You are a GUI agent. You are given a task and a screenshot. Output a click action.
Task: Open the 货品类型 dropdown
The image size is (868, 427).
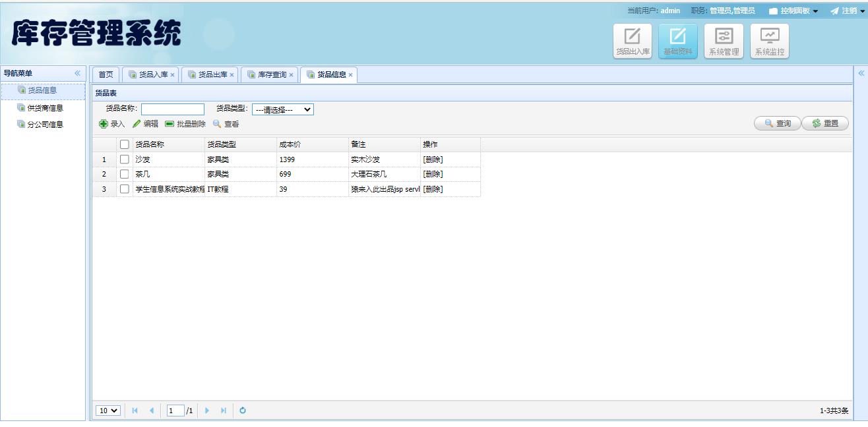click(283, 110)
